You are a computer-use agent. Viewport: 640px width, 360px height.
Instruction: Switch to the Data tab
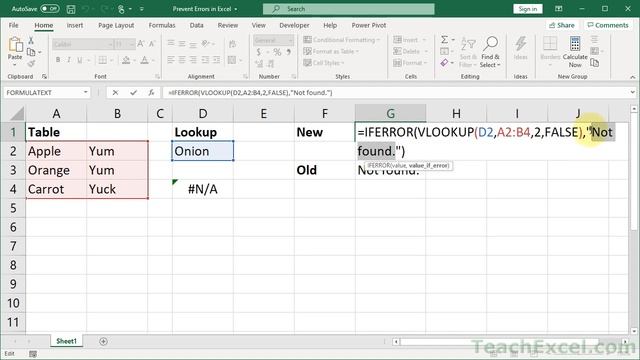tap(196, 25)
